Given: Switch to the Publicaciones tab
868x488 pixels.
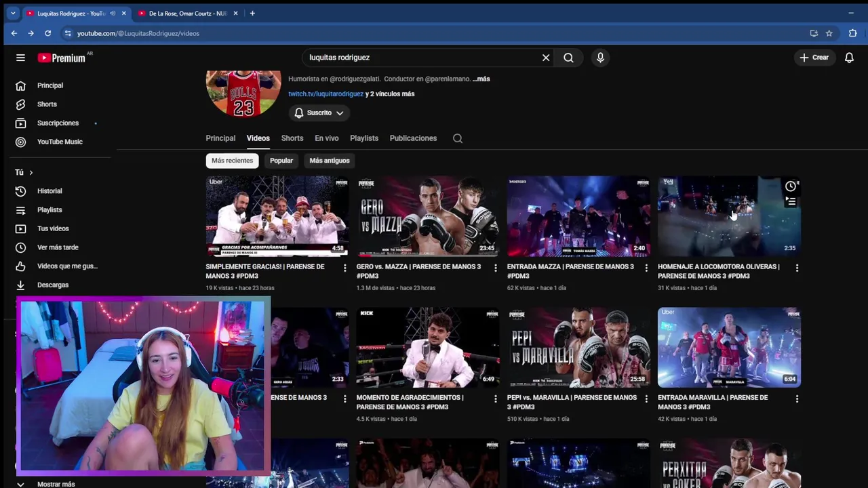Looking at the screenshot, I should (x=413, y=138).
